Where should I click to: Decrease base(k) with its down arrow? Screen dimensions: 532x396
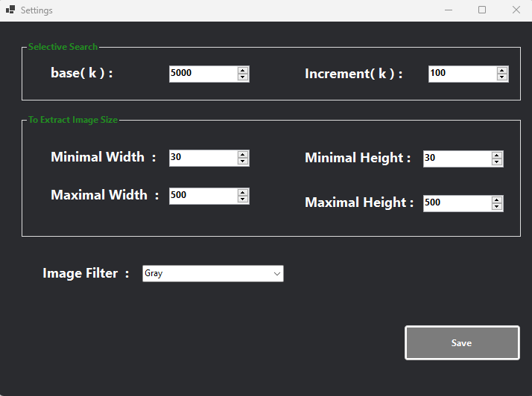pyautogui.click(x=243, y=77)
